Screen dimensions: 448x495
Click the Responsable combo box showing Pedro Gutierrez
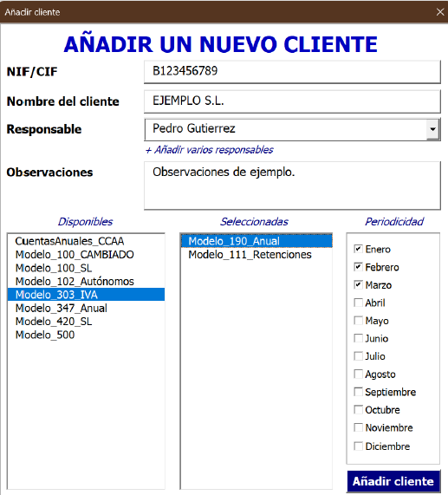point(292,129)
